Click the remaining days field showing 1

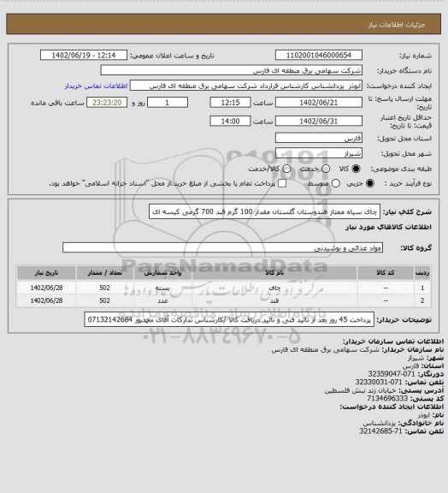click(x=168, y=103)
